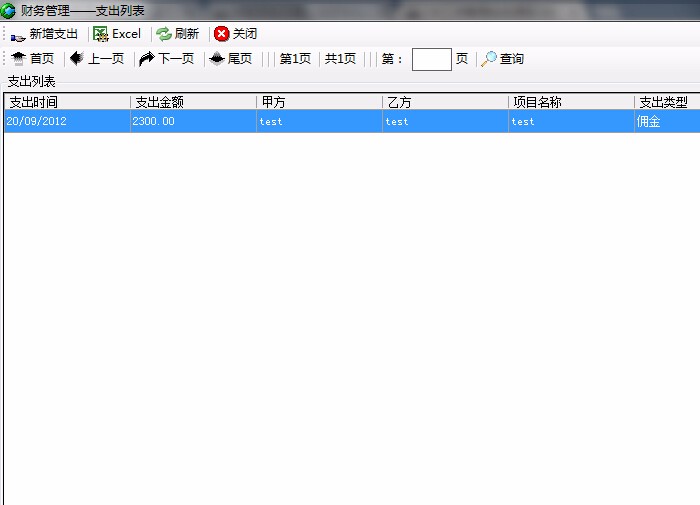This screenshot has width=700, height=505.
Task: Click the 乙方 column header
Action: pos(445,102)
